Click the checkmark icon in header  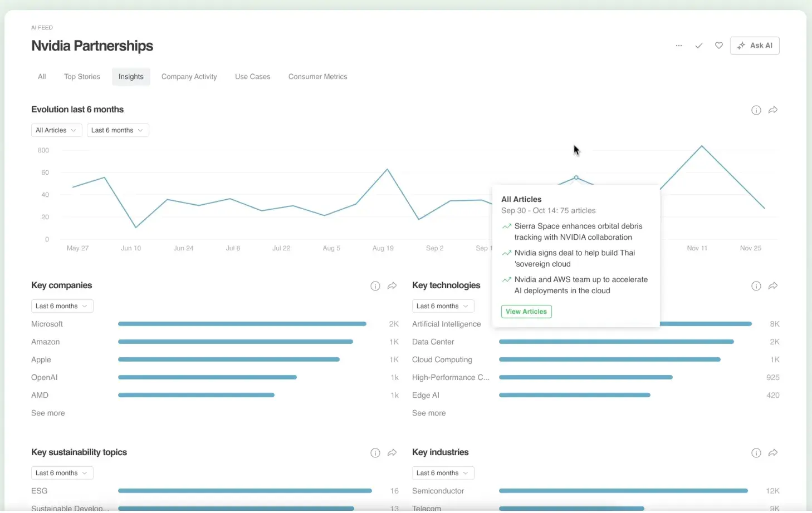(698, 46)
